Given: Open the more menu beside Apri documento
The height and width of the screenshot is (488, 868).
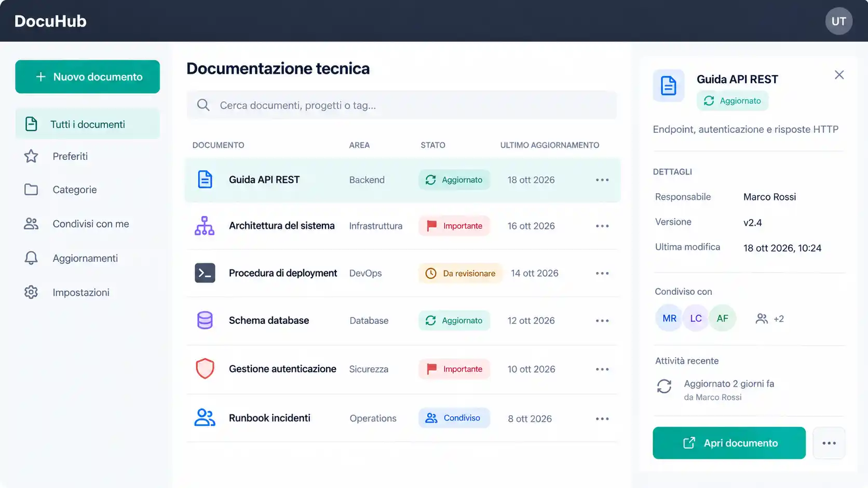Looking at the screenshot, I should coord(829,443).
